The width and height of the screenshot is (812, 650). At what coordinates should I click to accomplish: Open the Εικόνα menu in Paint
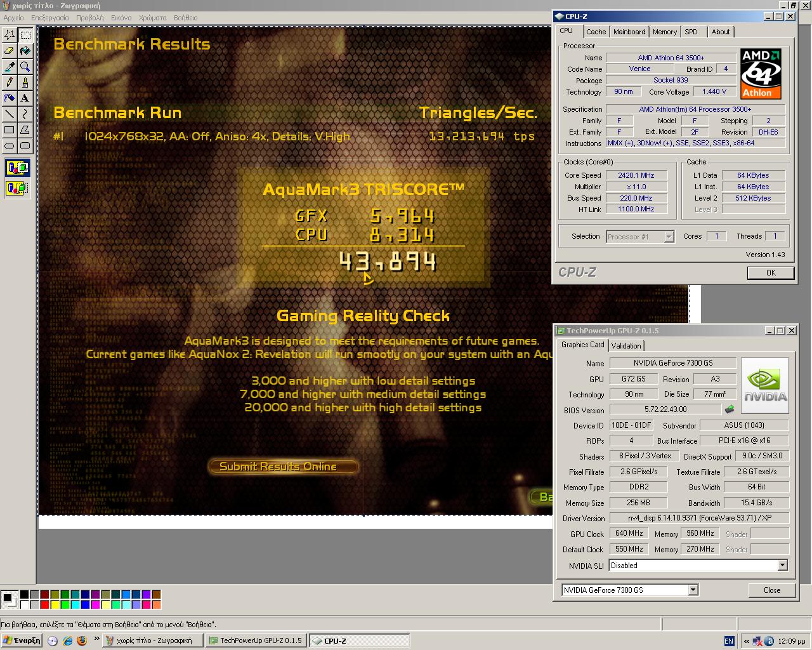[x=121, y=18]
